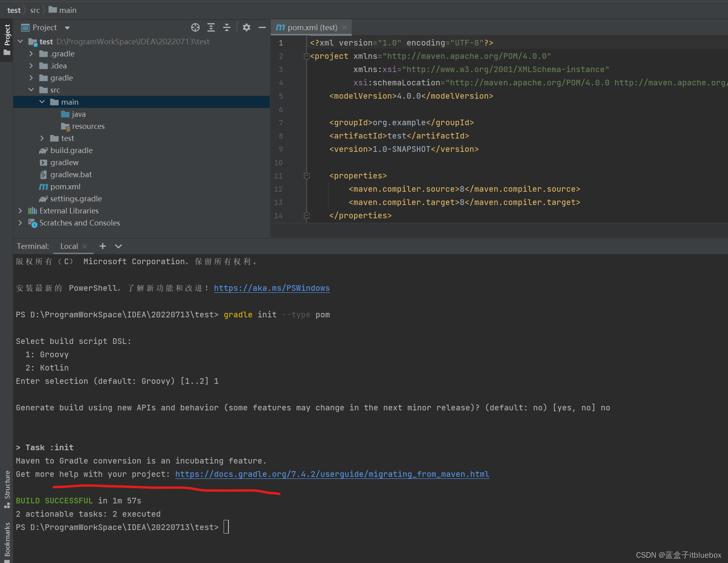
Task: Click the main folder icon in tree
Action: pyautogui.click(x=54, y=102)
